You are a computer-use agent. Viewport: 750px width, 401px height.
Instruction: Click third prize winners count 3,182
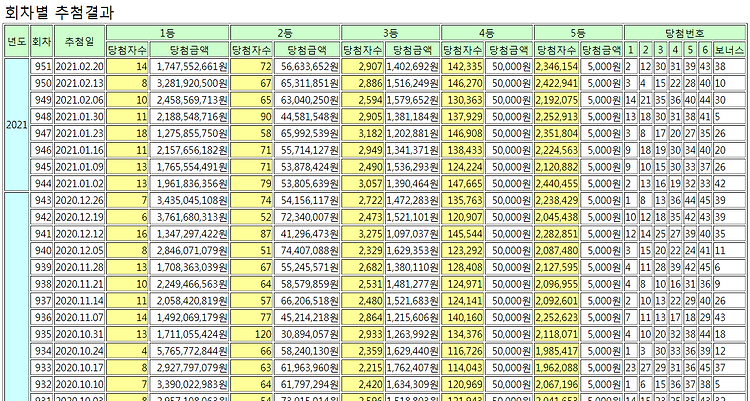362,134
